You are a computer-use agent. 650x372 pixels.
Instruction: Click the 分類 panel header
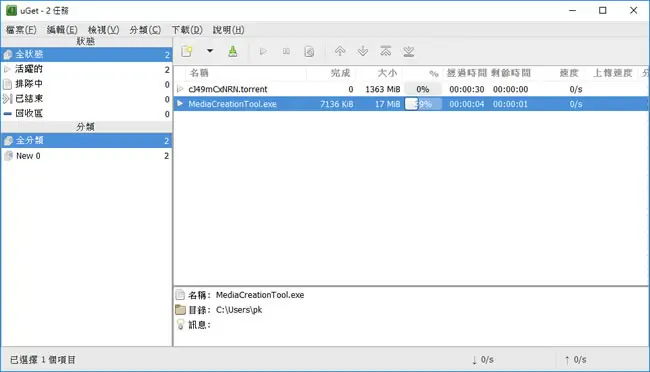pyautogui.click(x=86, y=127)
